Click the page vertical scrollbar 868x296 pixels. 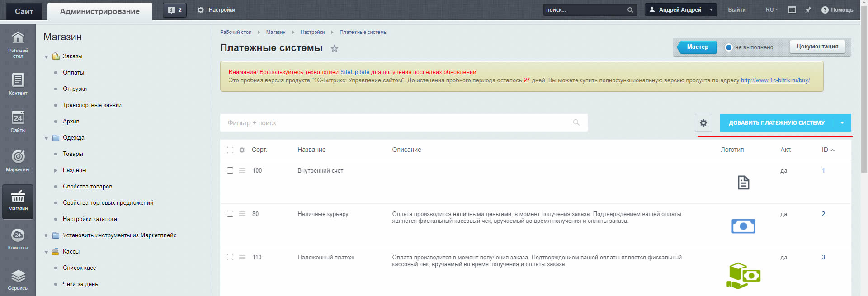[864, 90]
